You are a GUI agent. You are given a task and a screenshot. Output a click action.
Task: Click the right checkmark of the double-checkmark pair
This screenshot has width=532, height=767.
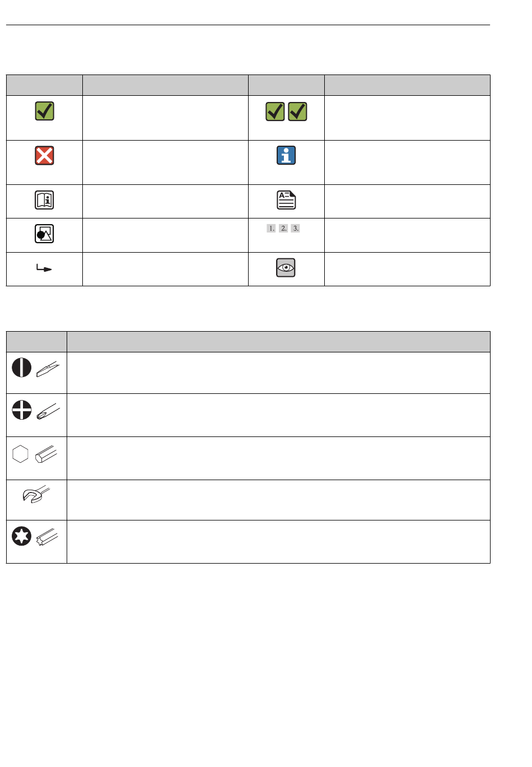(x=297, y=111)
